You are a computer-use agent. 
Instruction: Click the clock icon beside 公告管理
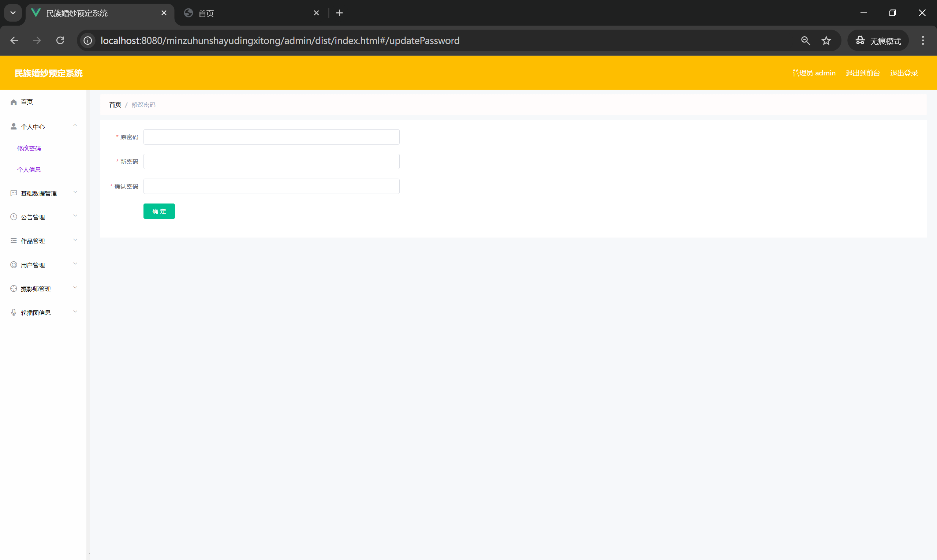click(x=14, y=217)
